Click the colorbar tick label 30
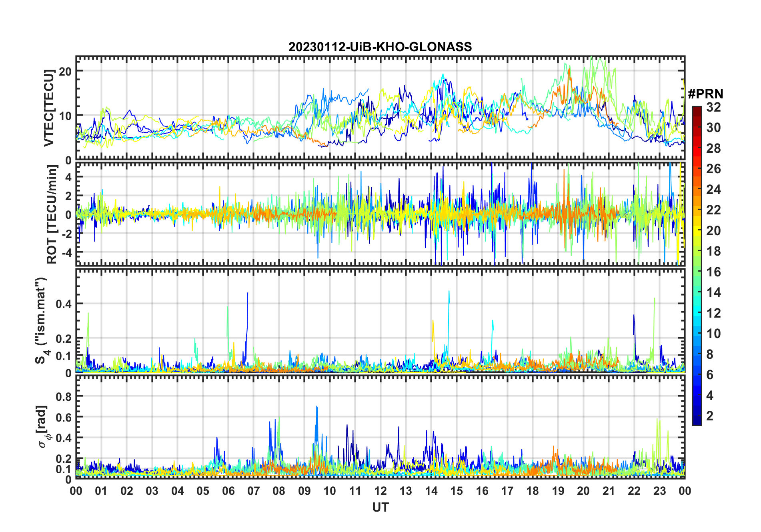The height and width of the screenshot is (532, 761). [713, 128]
